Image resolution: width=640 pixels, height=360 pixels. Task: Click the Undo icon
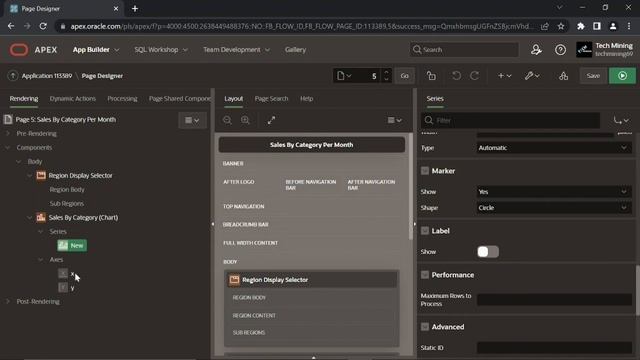(456, 76)
